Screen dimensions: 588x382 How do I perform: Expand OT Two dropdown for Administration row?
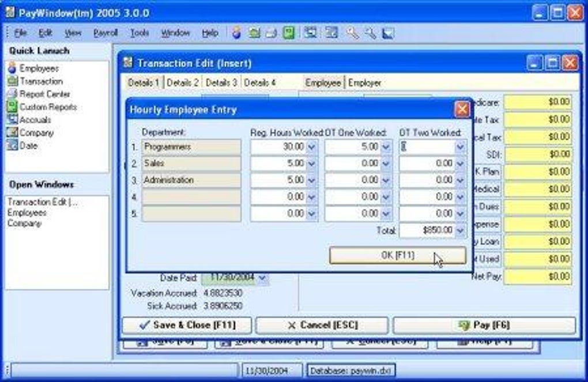[461, 180]
